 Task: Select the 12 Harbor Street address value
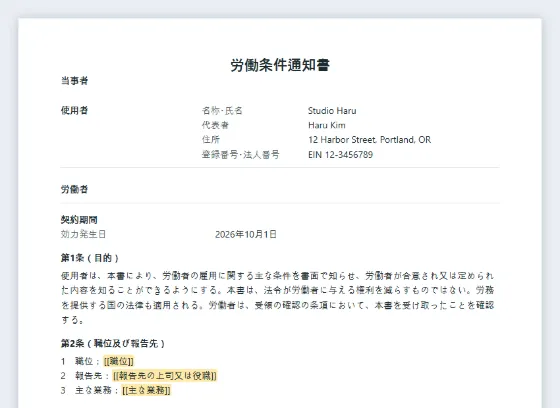click(370, 140)
